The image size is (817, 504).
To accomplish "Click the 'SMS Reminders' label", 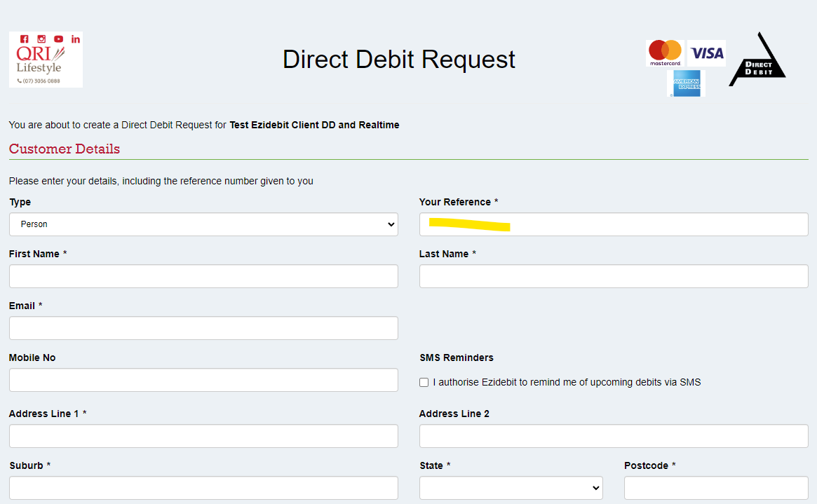I will pos(457,357).
